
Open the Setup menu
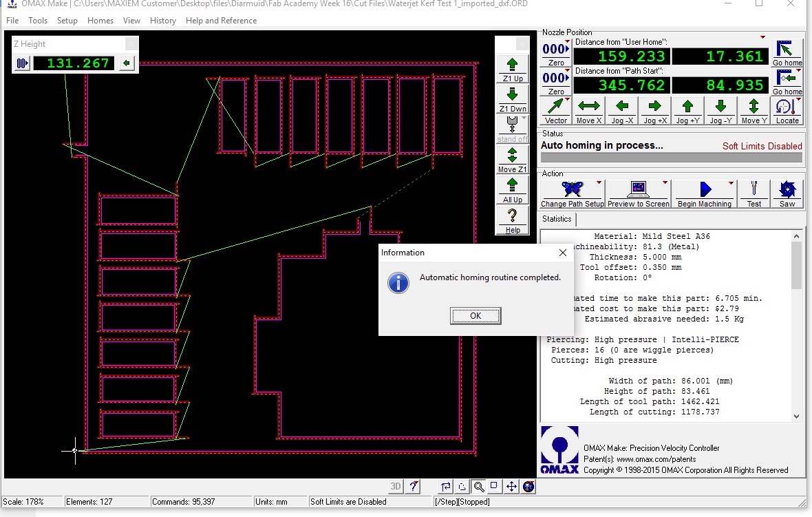point(67,21)
